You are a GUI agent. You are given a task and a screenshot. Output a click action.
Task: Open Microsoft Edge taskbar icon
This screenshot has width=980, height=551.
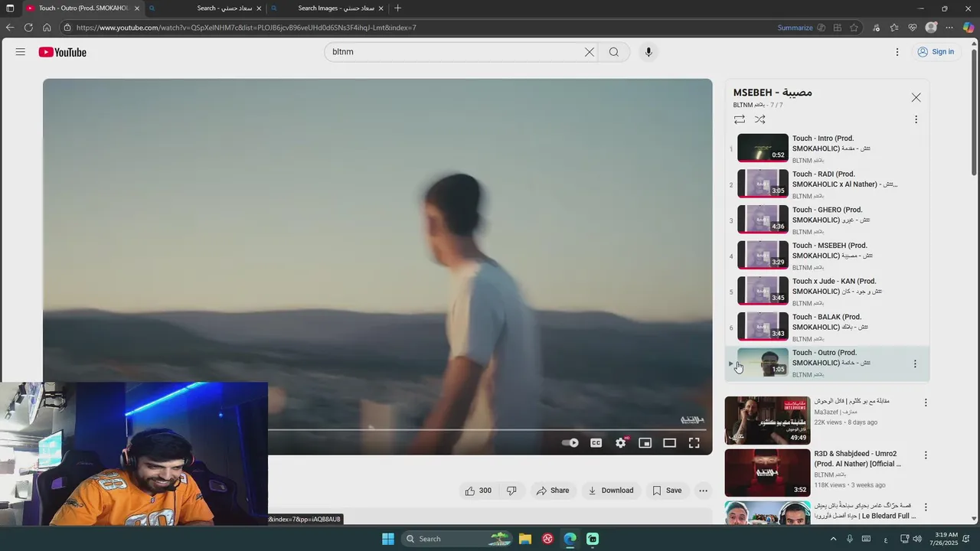570,539
